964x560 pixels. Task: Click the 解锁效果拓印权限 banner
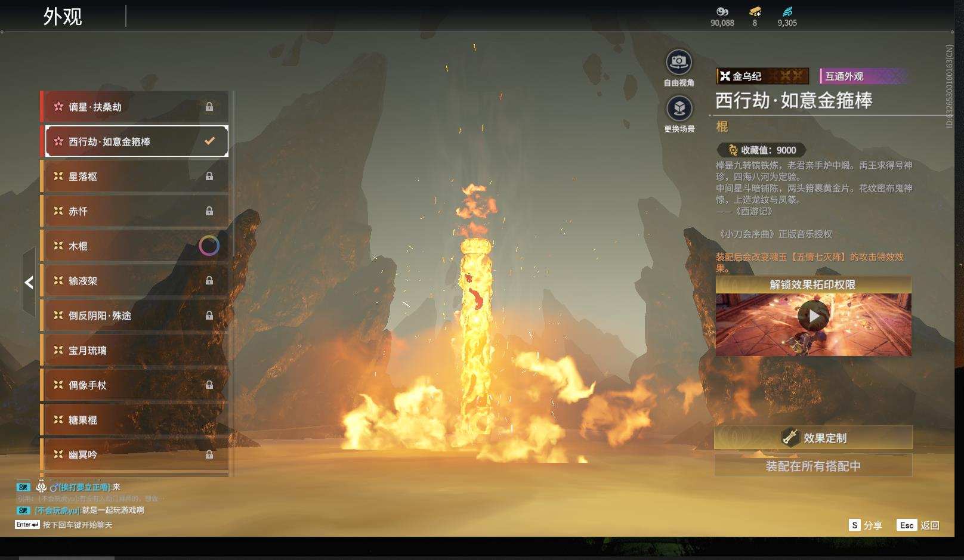coord(813,284)
